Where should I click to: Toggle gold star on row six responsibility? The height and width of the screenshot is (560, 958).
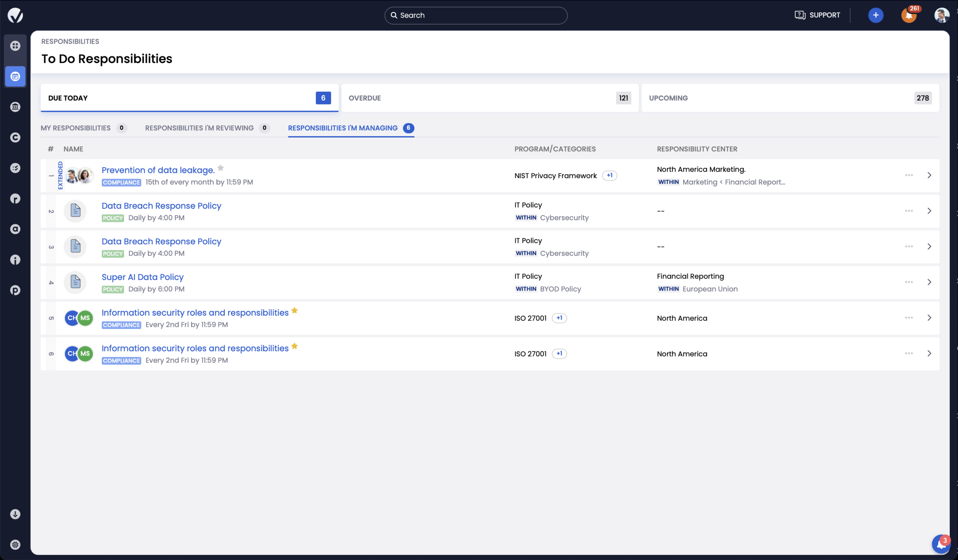295,346
